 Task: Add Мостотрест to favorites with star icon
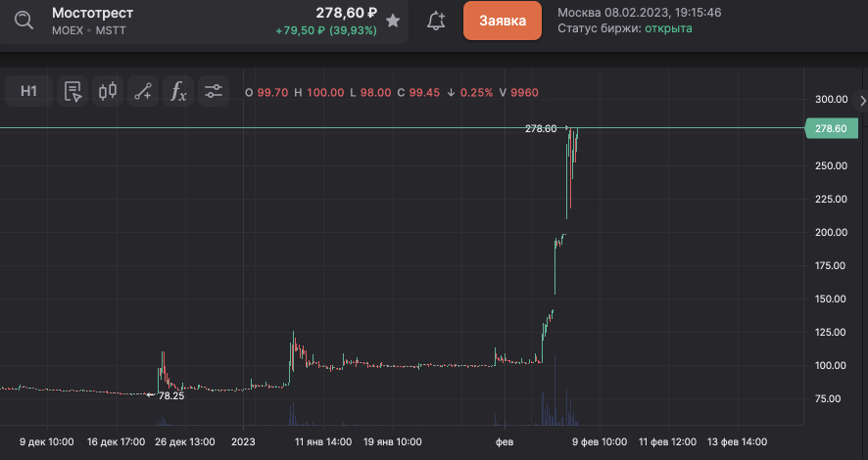[393, 21]
